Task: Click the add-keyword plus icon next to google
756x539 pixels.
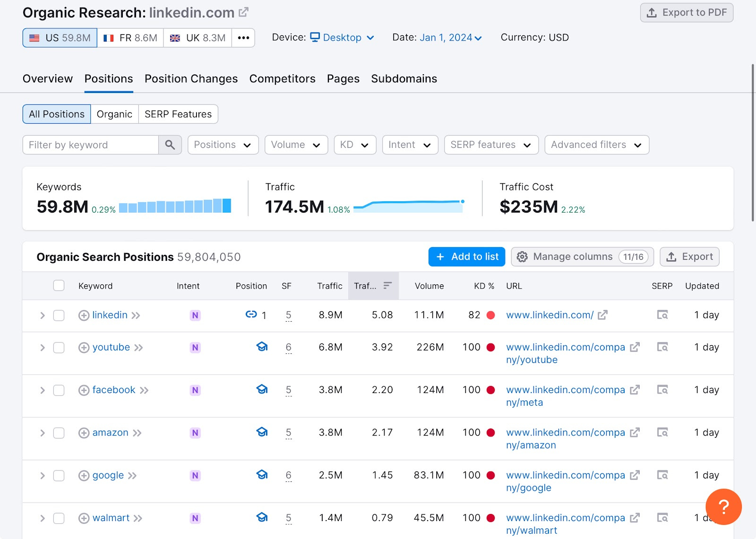Action: pos(84,476)
